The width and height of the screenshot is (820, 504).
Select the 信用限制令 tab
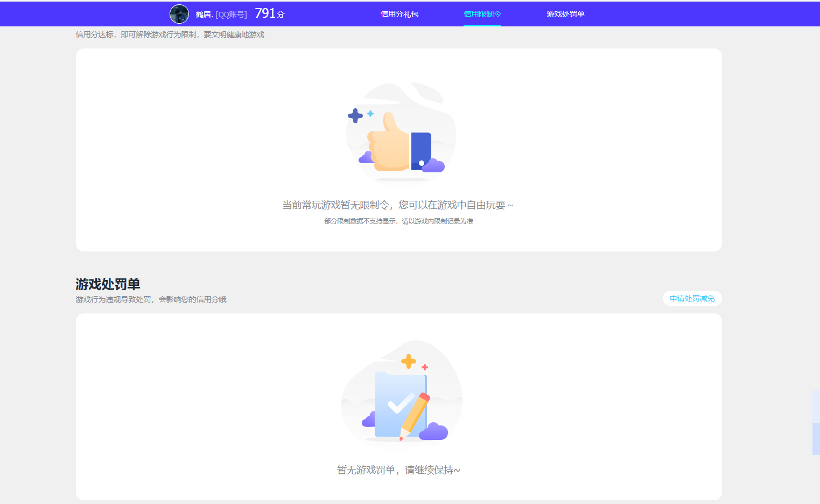pos(482,13)
